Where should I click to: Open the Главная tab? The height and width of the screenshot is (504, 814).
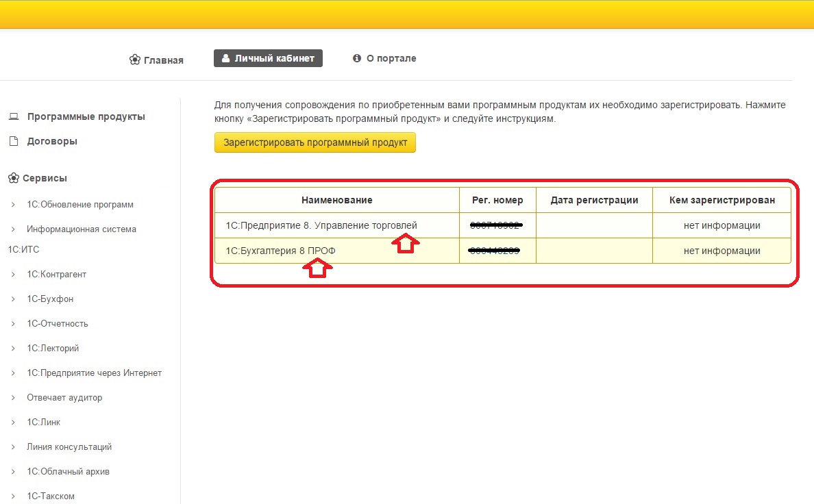point(163,60)
